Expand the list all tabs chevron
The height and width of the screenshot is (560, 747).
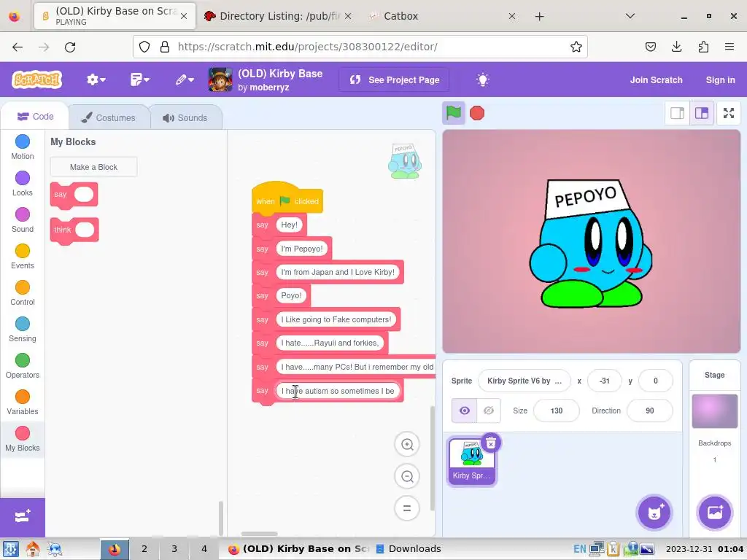click(x=630, y=16)
